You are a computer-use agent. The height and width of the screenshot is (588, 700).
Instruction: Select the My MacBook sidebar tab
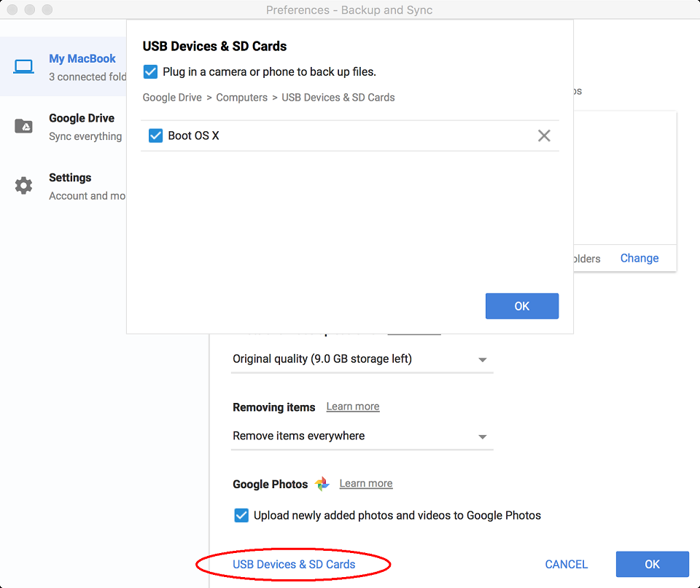pos(63,66)
